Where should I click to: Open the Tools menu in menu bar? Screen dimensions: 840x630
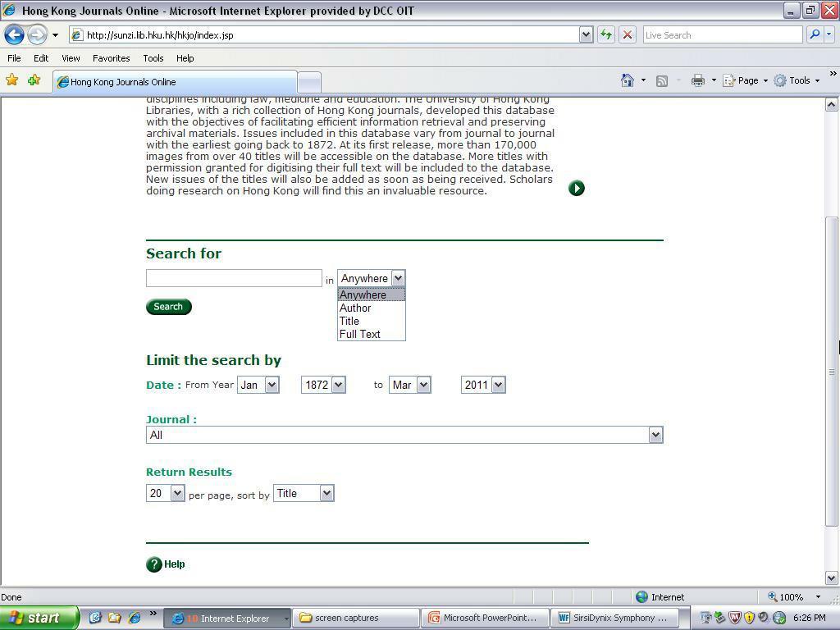point(153,58)
